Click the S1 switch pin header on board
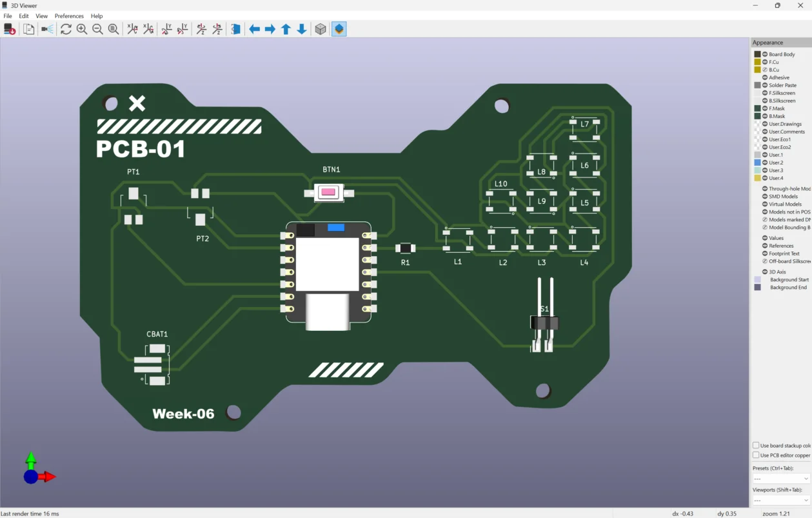Viewport: 812px width, 518px height. point(544,316)
